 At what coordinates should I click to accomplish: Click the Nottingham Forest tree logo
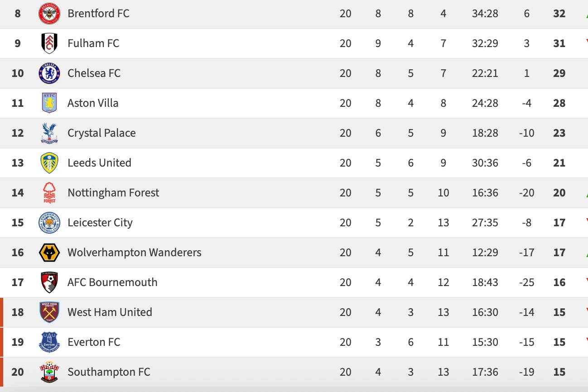(49, 193)
